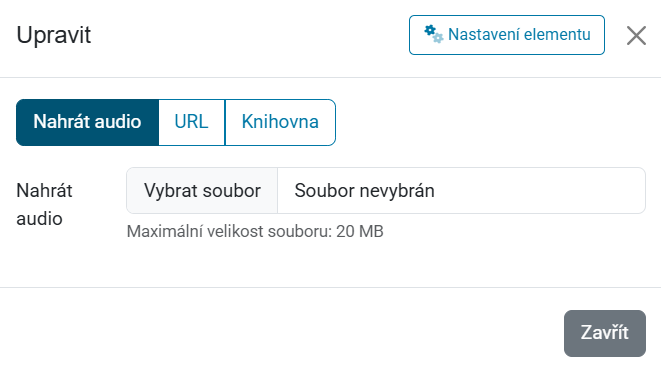
Task: Click the file name display area
Action: (461, 190)
